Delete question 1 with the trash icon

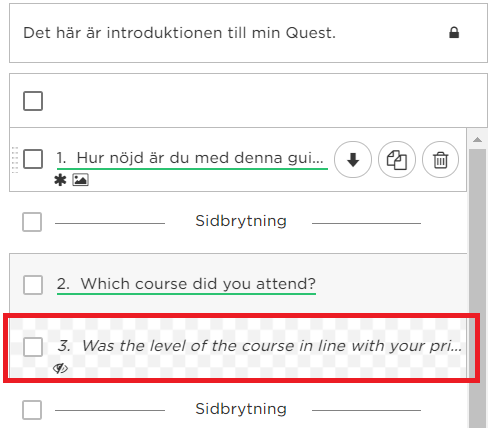click(x=440, y=160)
